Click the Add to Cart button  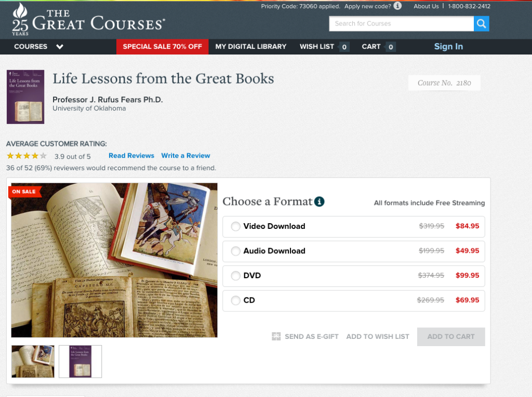[451, 337]
